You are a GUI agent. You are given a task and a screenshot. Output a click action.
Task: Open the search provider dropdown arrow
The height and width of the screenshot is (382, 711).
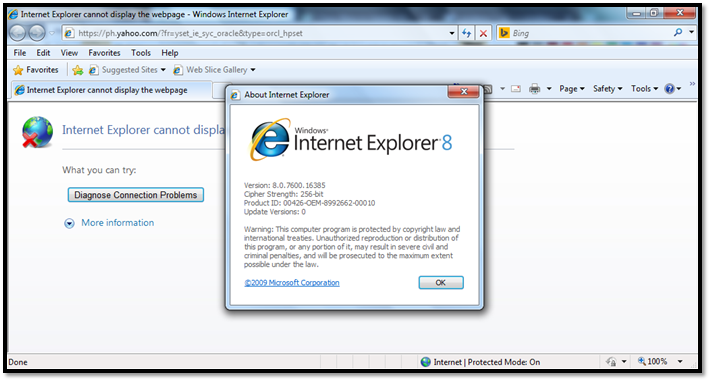point(692,32)
